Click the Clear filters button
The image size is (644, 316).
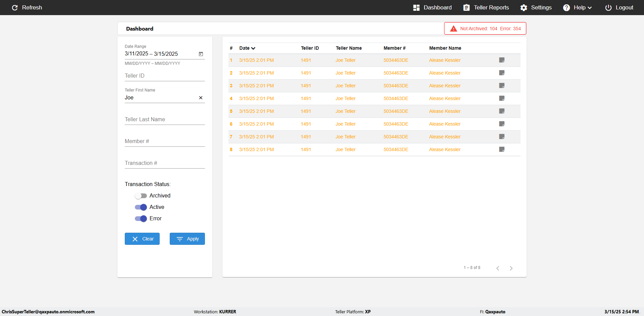point(142,239)
